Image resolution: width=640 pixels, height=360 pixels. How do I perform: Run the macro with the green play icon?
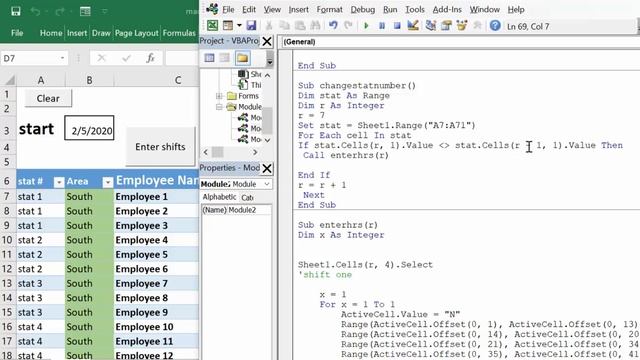pyautogui.click(x=366, y=26)
